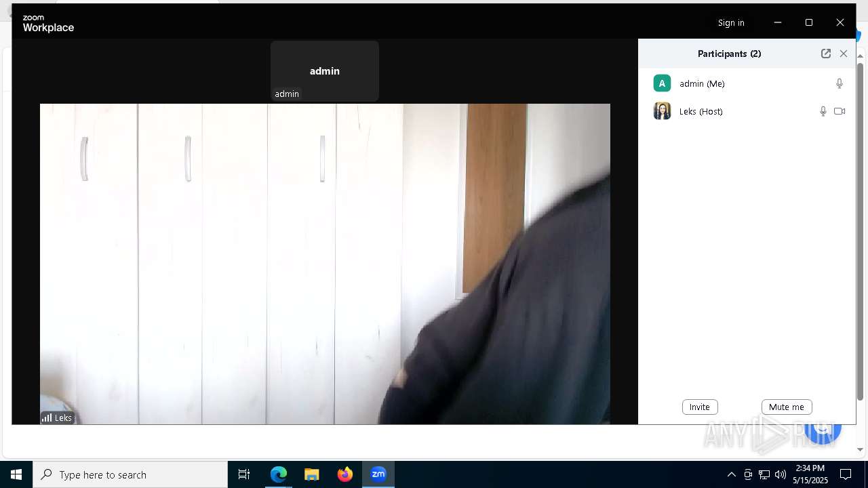
Task: Select the Leks (Host) participant name
Action: (701, 111)
